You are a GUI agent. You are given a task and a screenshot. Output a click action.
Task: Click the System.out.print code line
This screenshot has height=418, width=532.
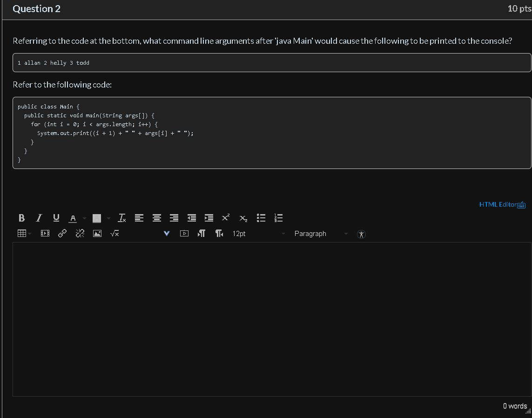(115, 133)
